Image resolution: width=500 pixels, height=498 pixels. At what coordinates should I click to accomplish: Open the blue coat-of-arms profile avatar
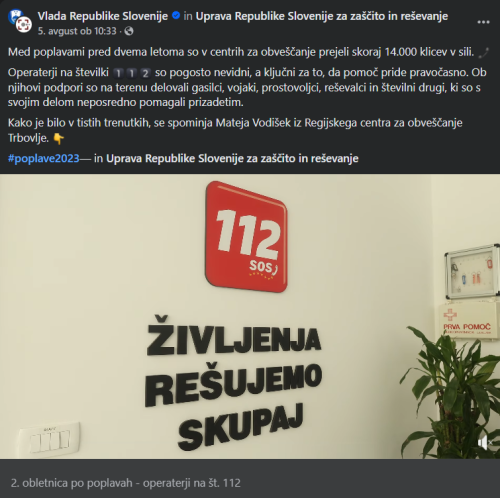tap(14, 15)
